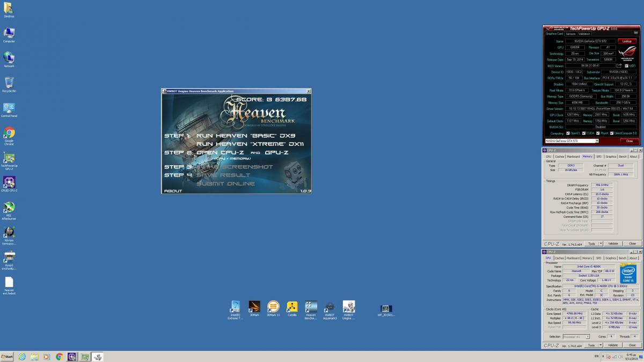Launch Google Chrome from the desktop icon

coord(9,136)
